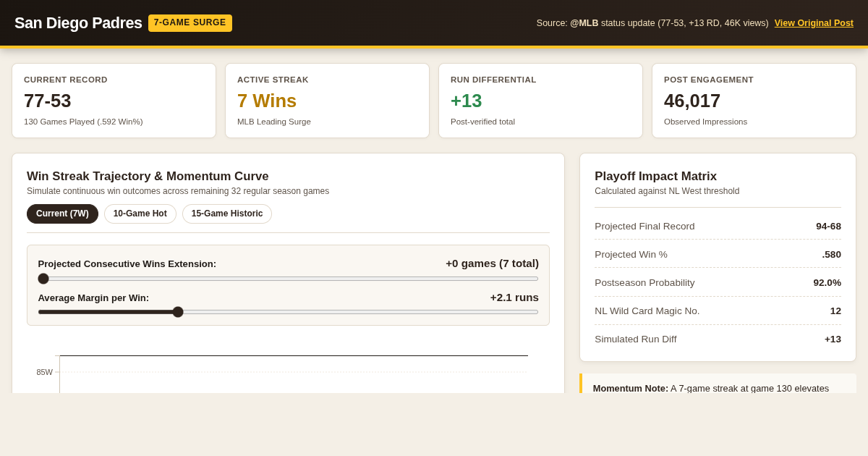Click the Projected Final Record value 94-68
Image resolution: width=868 pixels, height=456 pixels.
[x=828, y=226]
